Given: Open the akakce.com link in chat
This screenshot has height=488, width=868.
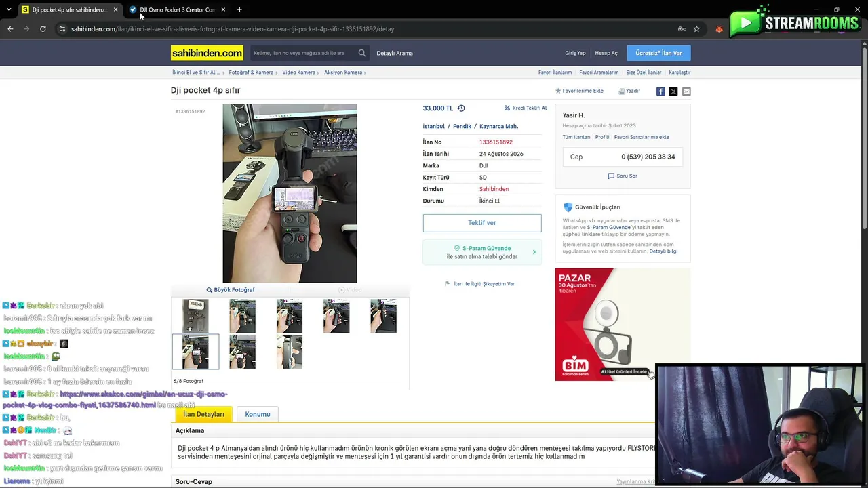Looking at the screenshot, I should click(114, 399).
